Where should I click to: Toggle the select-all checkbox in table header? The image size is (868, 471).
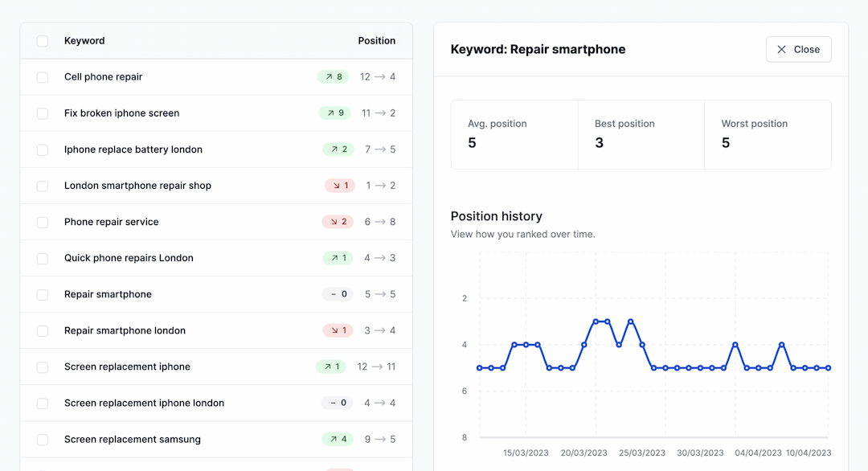click(x=43, y=41)
